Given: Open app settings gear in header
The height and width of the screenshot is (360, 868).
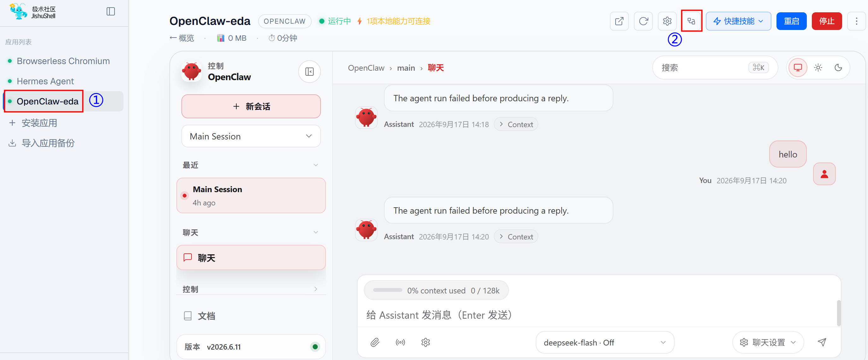Looking at the screenshot, I should tap(667, 21).
